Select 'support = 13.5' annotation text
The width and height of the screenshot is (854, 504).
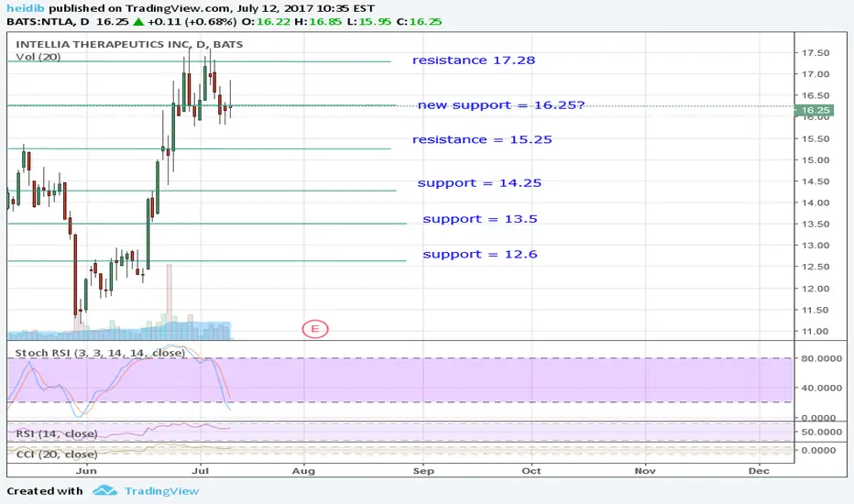tap(480, 219)
